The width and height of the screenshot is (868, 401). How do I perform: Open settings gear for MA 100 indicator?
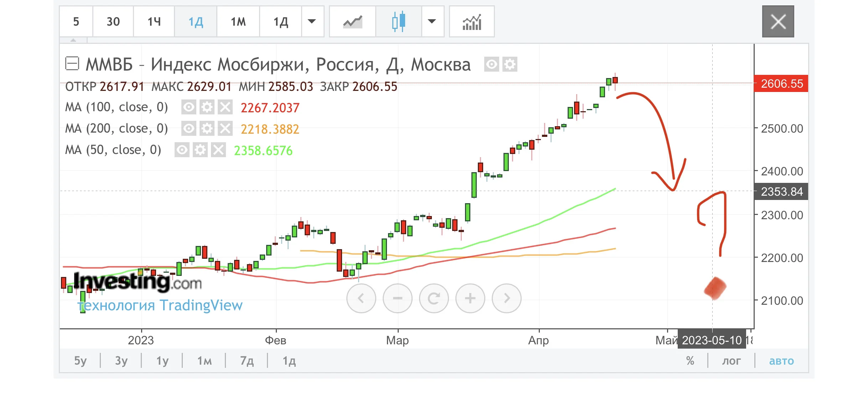pos(207,107)
